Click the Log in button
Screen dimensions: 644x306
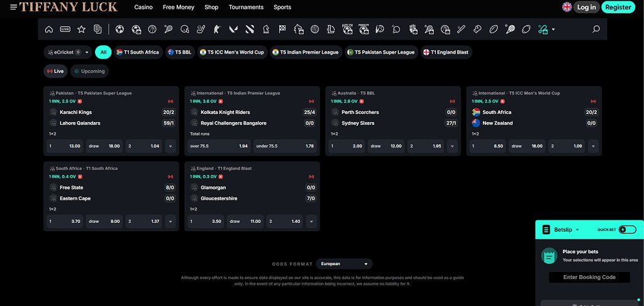[x=587, y=7]
